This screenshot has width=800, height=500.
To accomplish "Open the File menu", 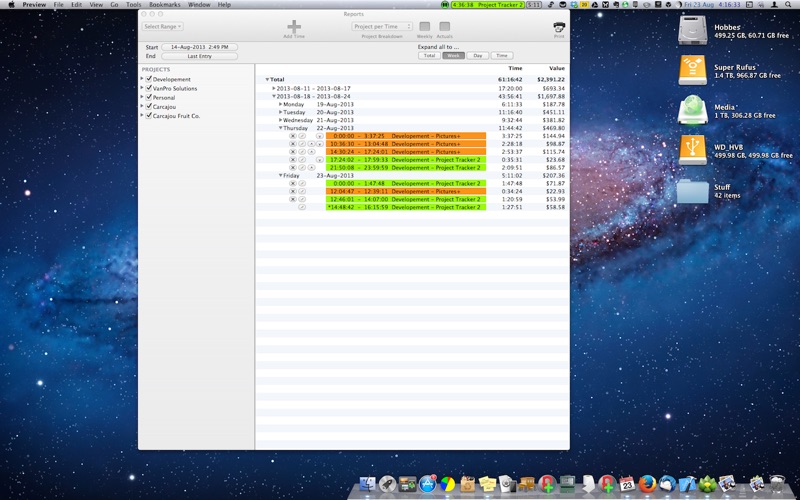I will (x=59, y=5).
